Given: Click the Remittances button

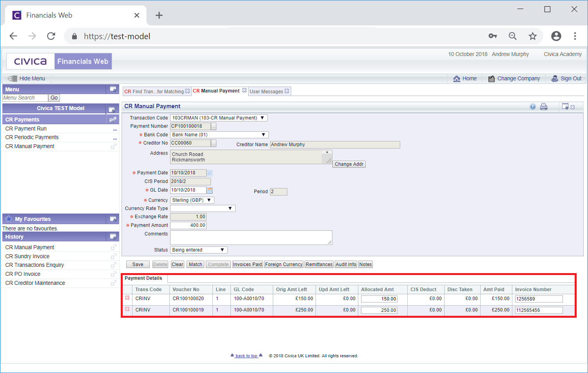Looking at the screenshot, I should point(319,264).
